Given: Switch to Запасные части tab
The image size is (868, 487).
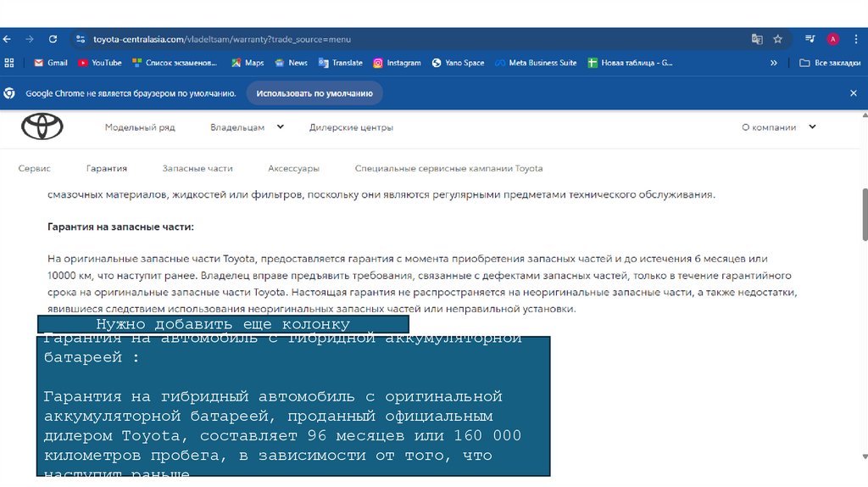Looking at the screenshot, I should (198, 169).
